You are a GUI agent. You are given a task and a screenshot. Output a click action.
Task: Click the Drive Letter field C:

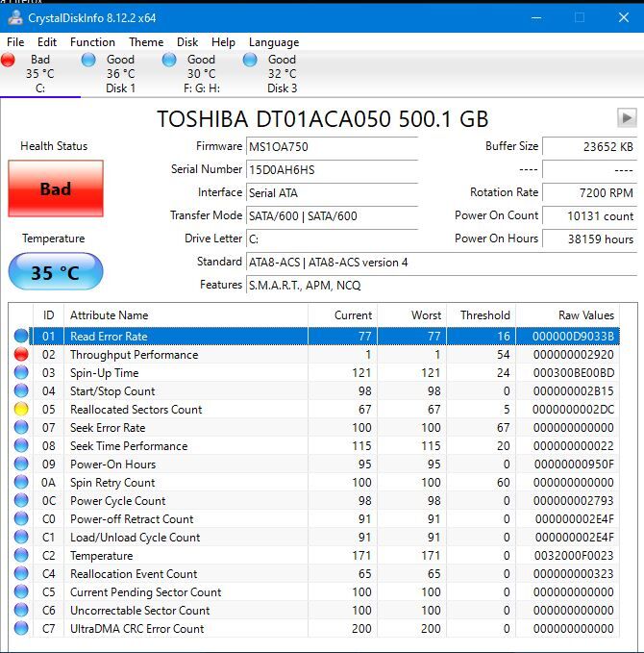click(x=333, y=239)
